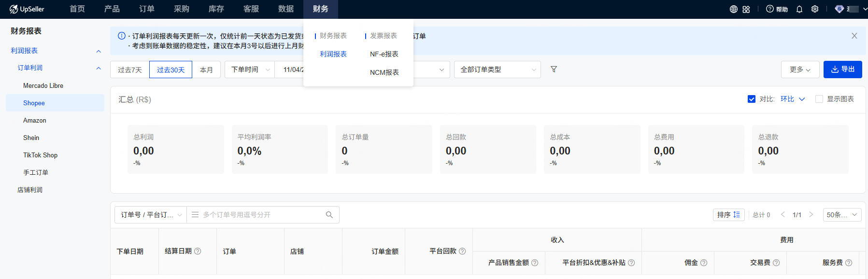
Task: Open the 首页 menu
Action: (x=77, y=9)
